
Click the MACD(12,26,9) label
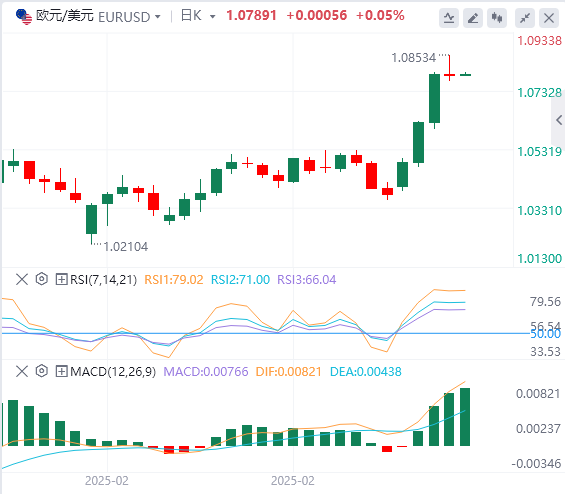coord(113,371)
